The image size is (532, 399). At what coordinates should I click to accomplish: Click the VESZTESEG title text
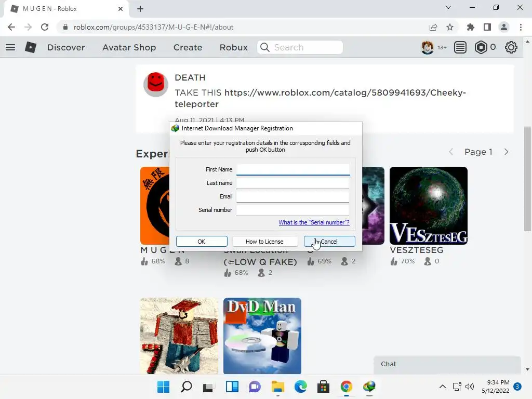point(417,250)
